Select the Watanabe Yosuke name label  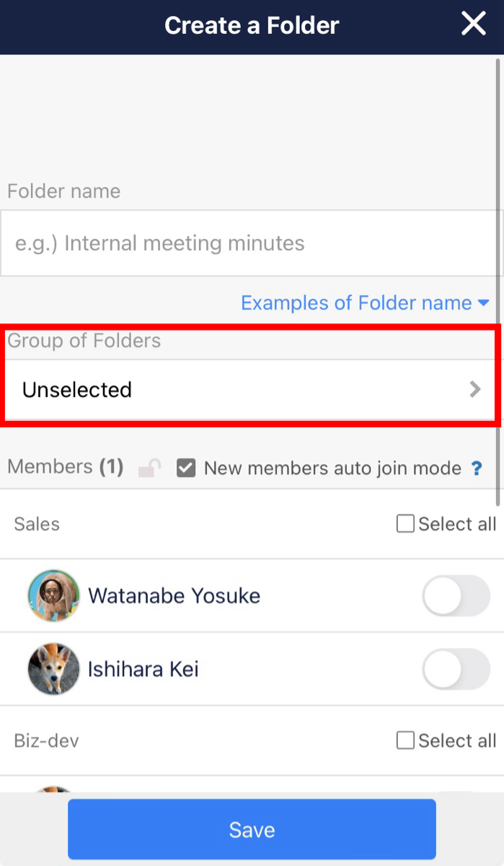click(x=174, y=596)
